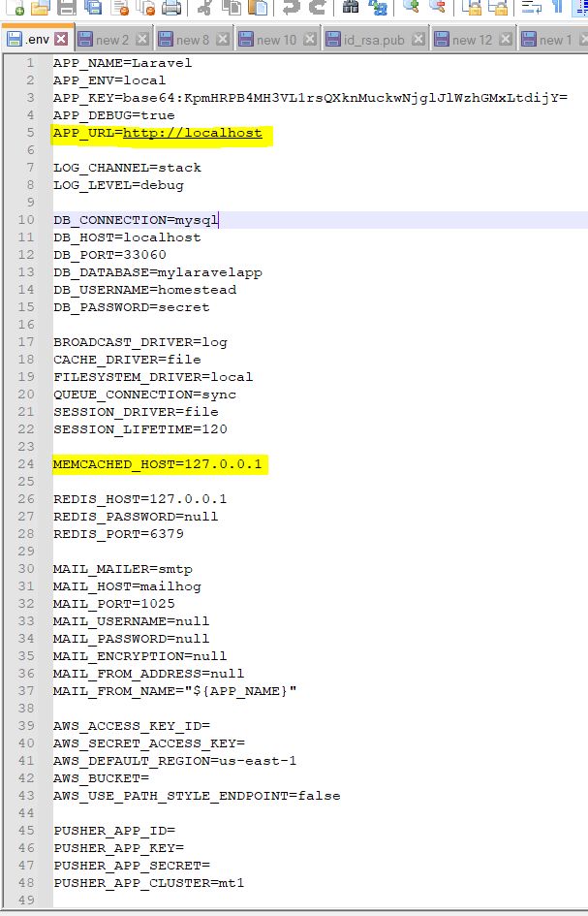Zoom out with the magnifier minus icon
The height and width of the screenshot is (916, 588).
[x=437, y=7]
